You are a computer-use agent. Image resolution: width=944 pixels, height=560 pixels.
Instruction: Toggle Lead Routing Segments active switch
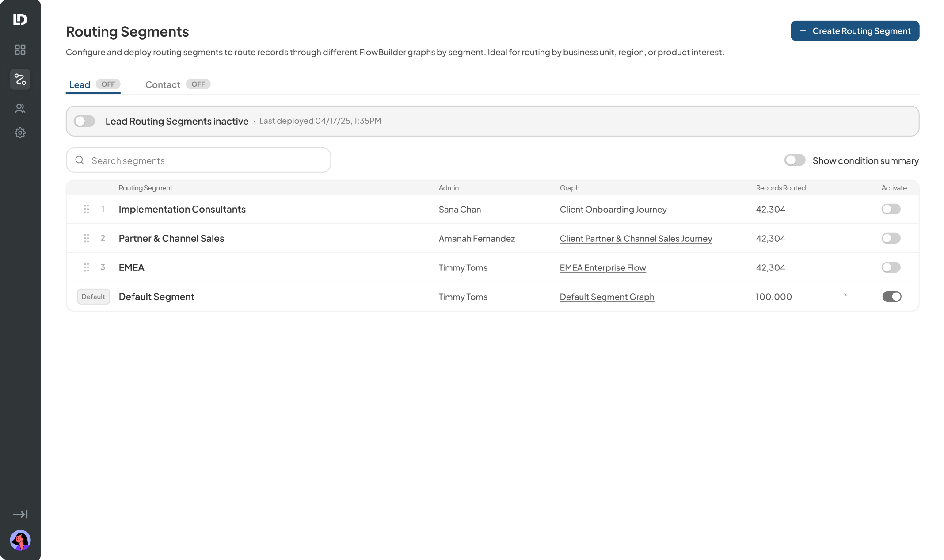(84, 121)
